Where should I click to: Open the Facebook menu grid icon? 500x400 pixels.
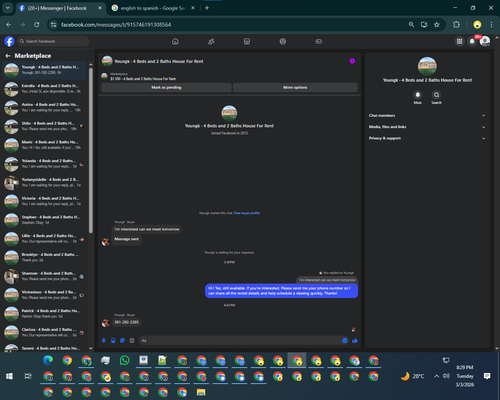pos(459,41)
